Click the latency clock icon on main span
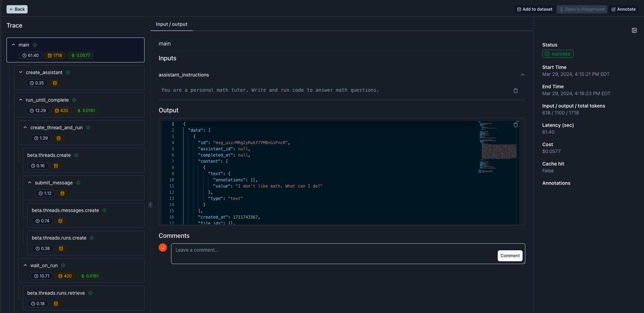Viewport: 644px width, 313px height. click(24, 55)
